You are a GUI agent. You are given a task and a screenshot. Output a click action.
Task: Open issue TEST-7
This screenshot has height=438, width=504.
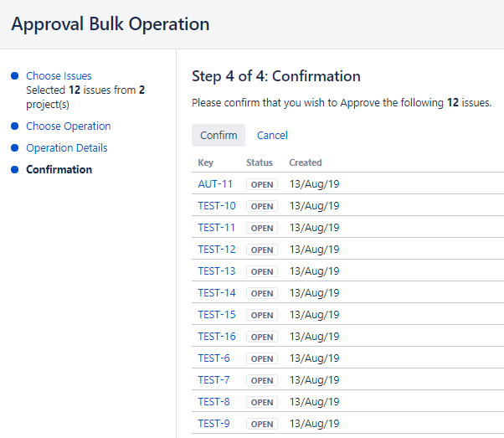213,380
